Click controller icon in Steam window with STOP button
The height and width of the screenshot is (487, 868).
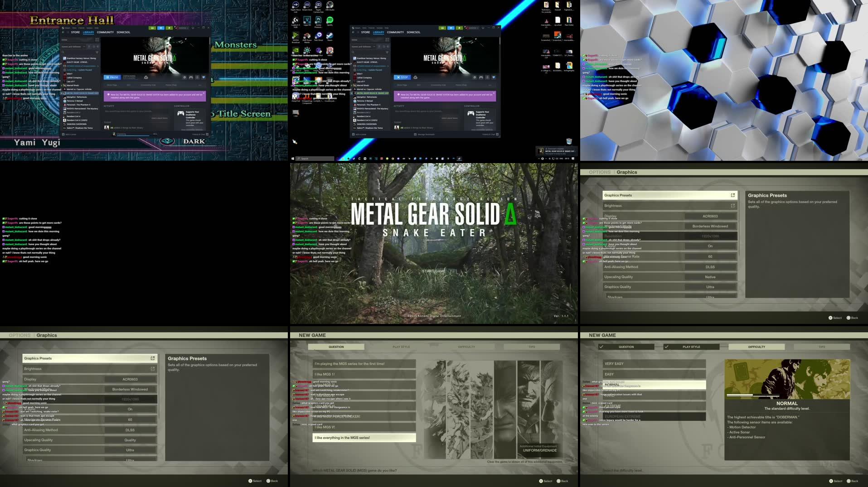[481, 77]
